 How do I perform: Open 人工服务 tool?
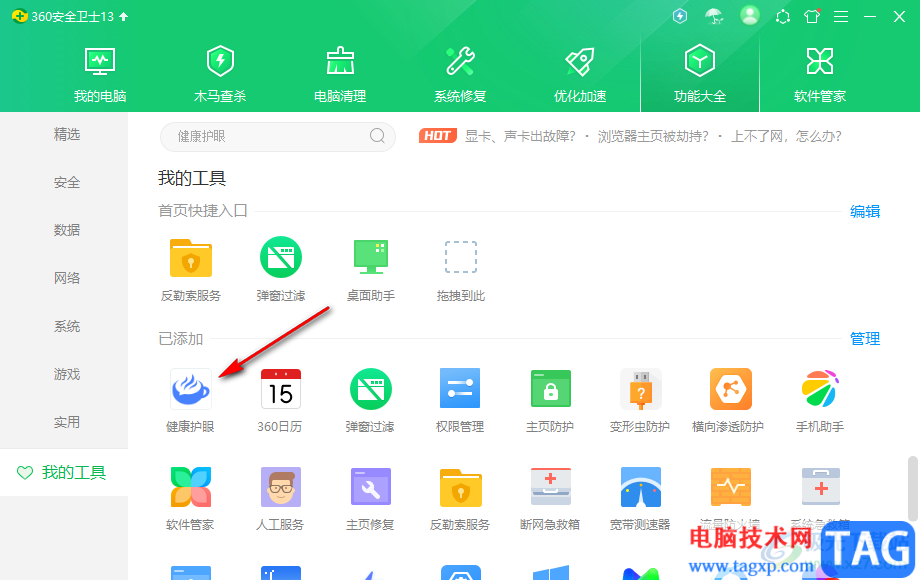(x=280, y=499)
